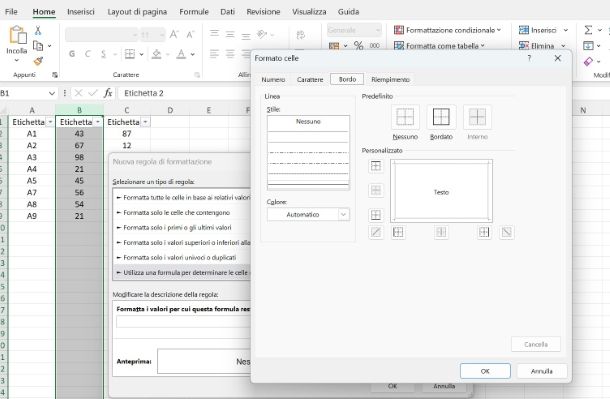Select the Nessuno border preset
Viewport: 610px width, 399px height.
pos(405,117)
